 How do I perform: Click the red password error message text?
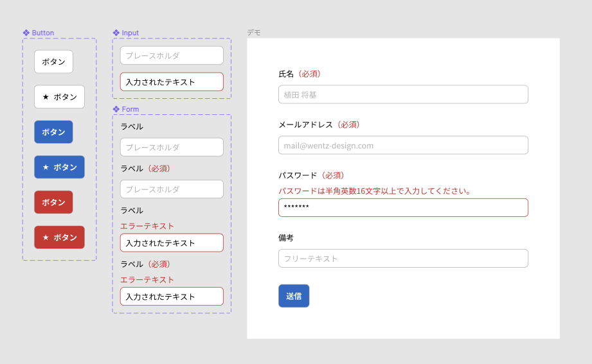coord(375,191)
